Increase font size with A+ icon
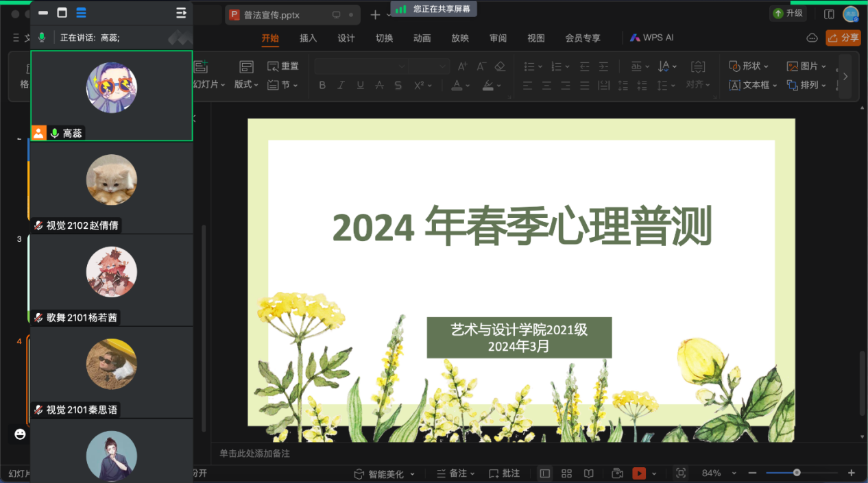 tap(462, 66)
